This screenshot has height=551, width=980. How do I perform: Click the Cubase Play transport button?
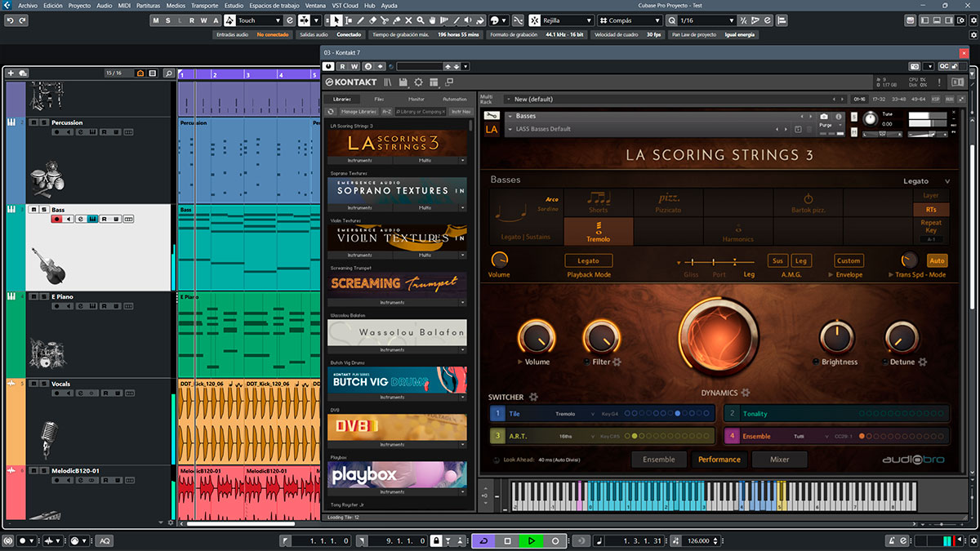[531, 540]
